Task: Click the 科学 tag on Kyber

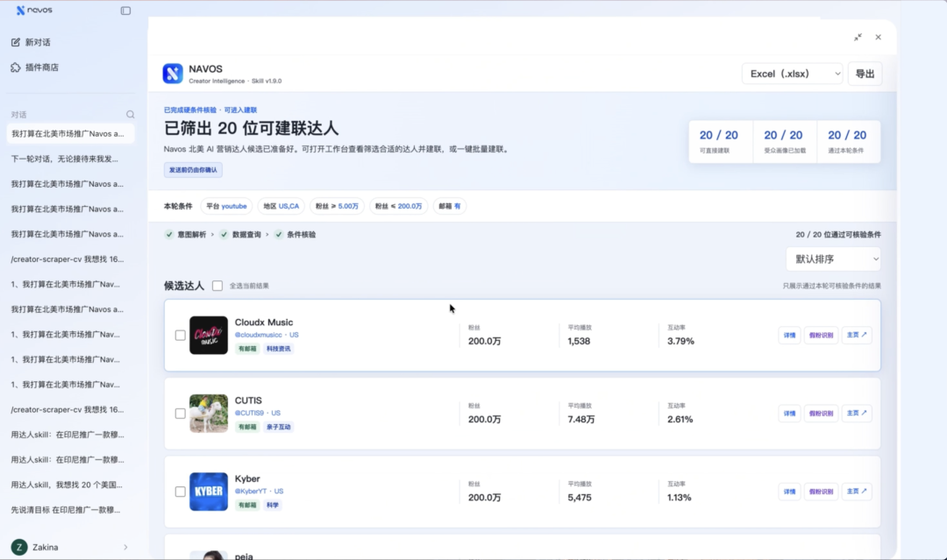Action: click(x=273, y=505)
